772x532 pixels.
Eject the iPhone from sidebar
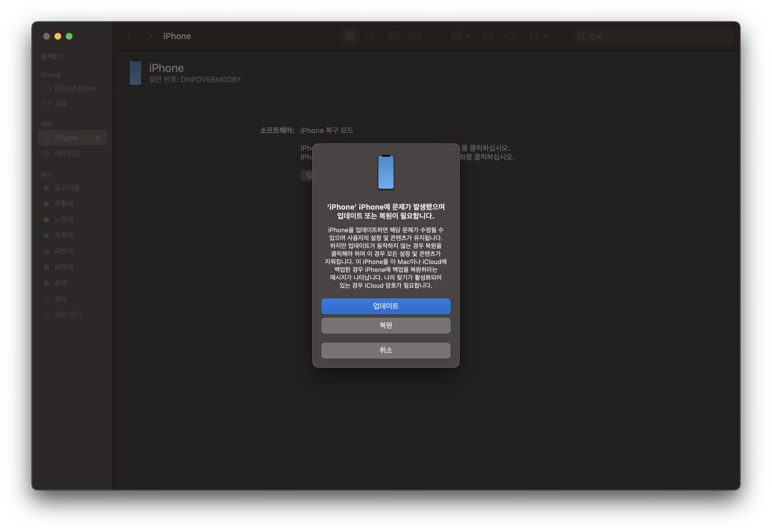(98, 138)
